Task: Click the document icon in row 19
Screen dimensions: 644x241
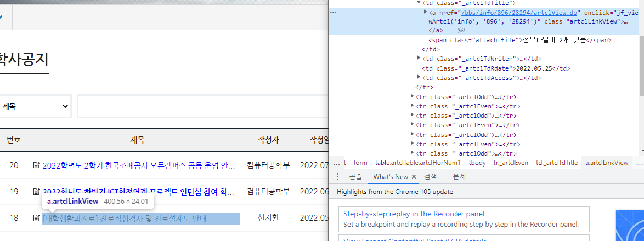Action: tap(37, 191)
